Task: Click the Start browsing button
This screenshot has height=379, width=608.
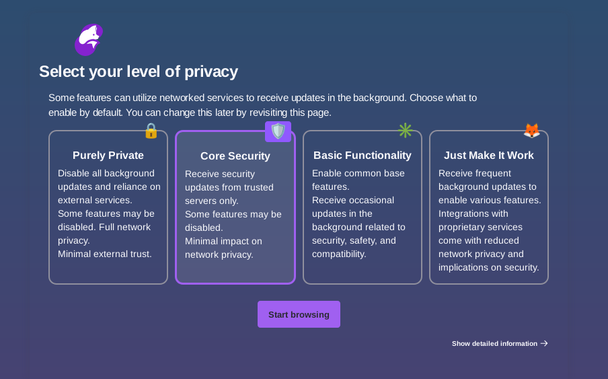Action: tap(299, 314)
